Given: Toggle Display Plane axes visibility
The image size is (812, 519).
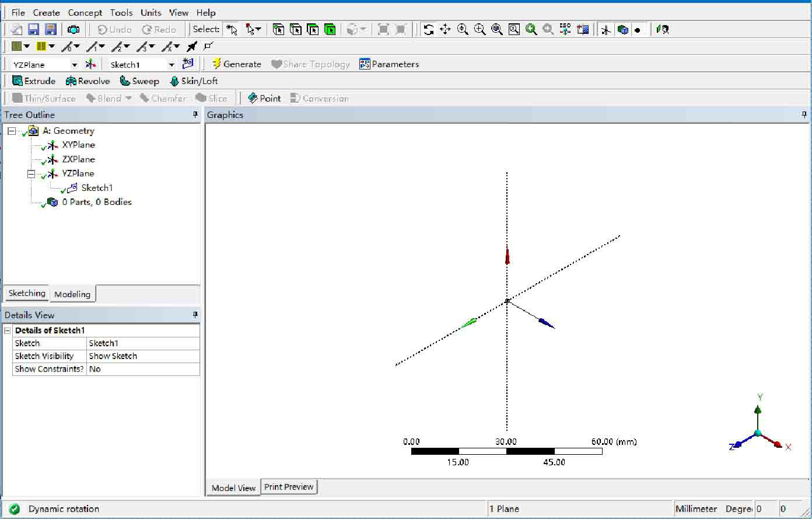Looking at the screenshot, I should click(605, 29).
